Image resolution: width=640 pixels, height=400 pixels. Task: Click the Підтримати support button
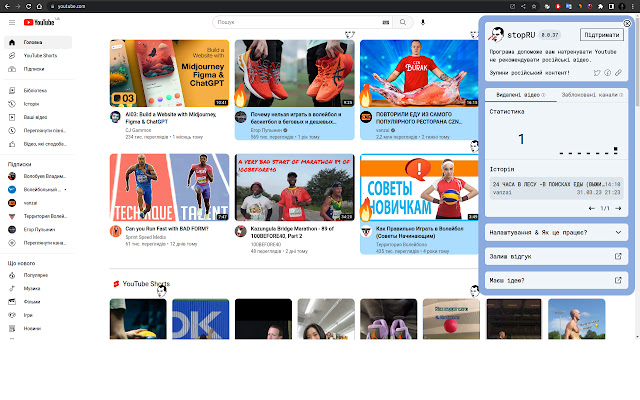[602, 35]
